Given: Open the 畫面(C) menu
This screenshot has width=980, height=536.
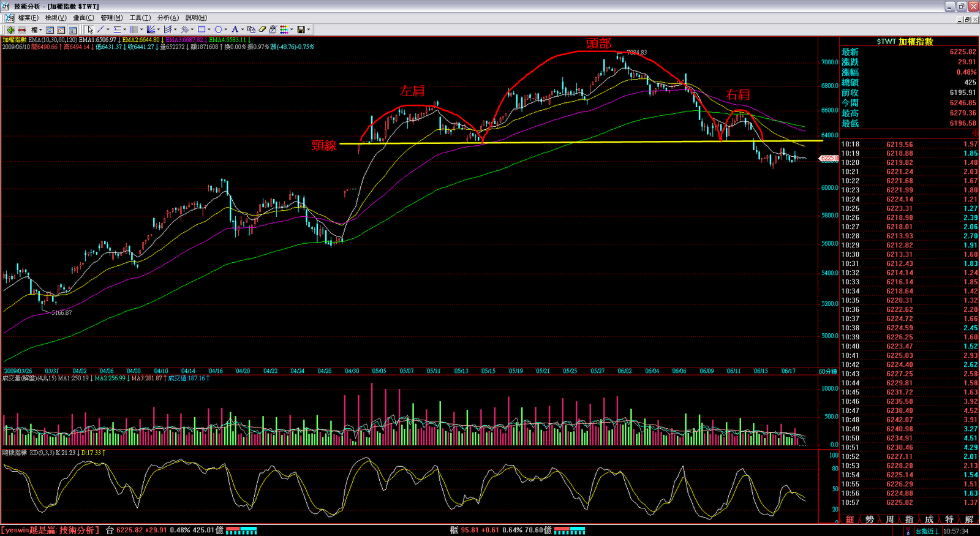Looking at the screenshot, I should [83, 18].
